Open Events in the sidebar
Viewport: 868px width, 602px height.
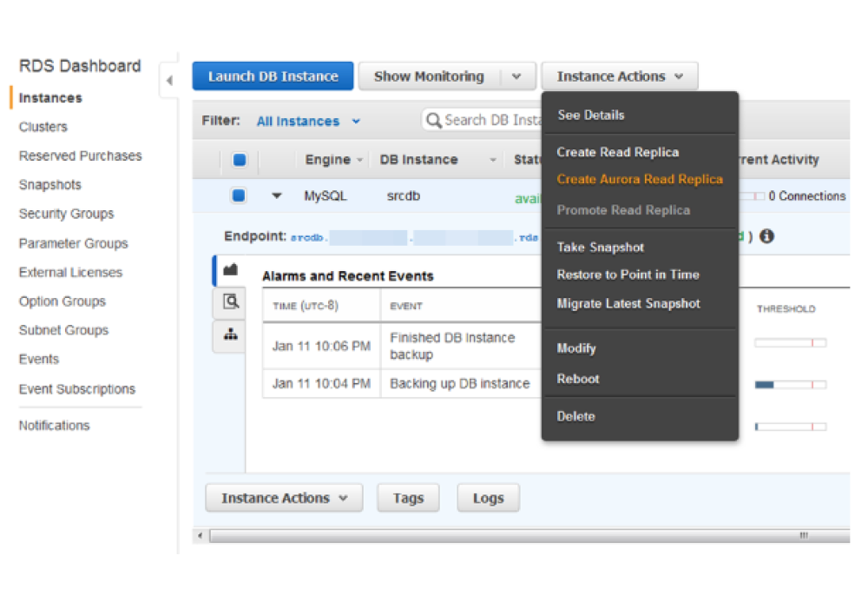point(39,360)
